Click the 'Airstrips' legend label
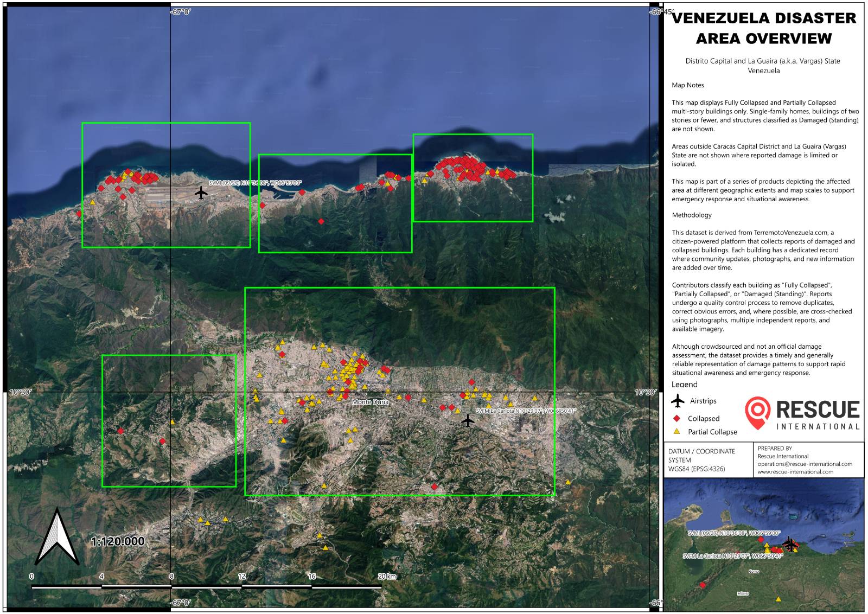Screen dimensions: 868x614 (x=703, y=401)
